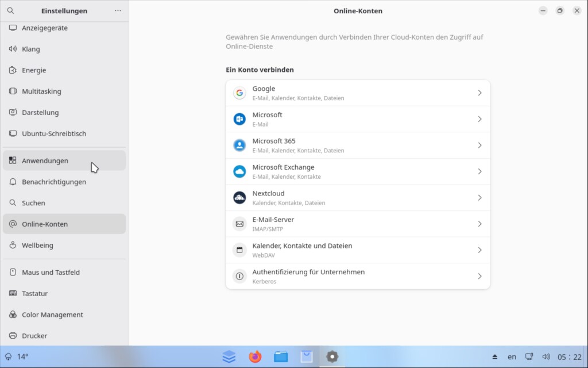Connect a Microsoft Exchange account
Viewport: 588px width, 368px height.
coord(358,171)
